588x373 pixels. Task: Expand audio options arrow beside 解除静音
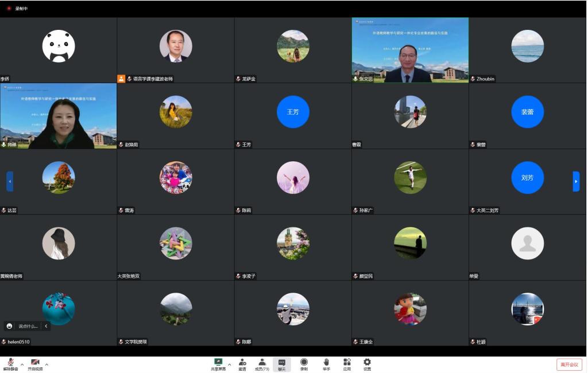click(x=22, y=364)
